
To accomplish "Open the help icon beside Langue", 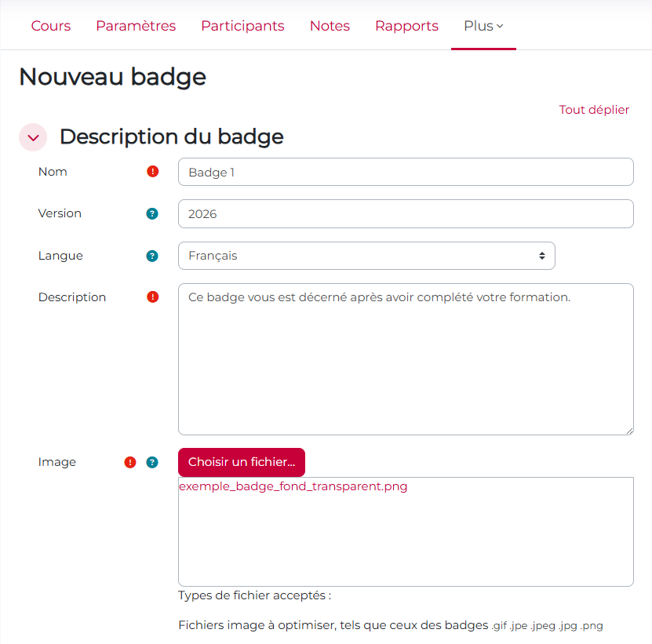I will 152,256.
